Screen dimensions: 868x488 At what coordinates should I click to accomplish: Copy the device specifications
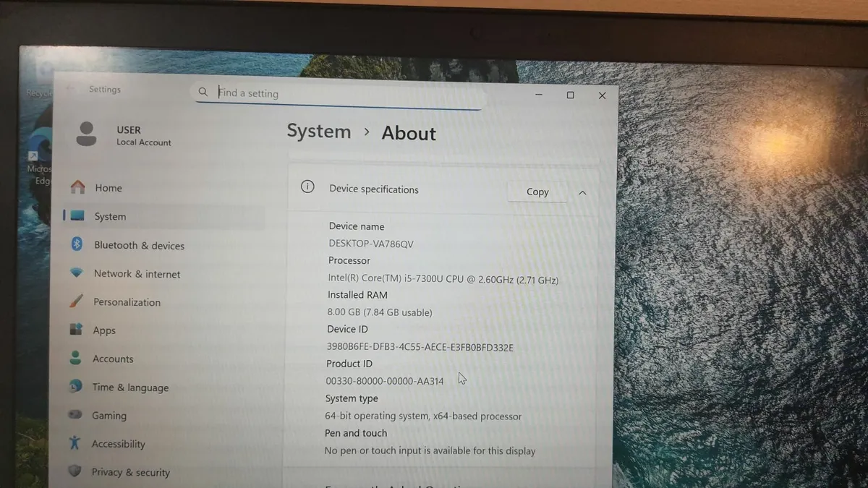(537, 192)
